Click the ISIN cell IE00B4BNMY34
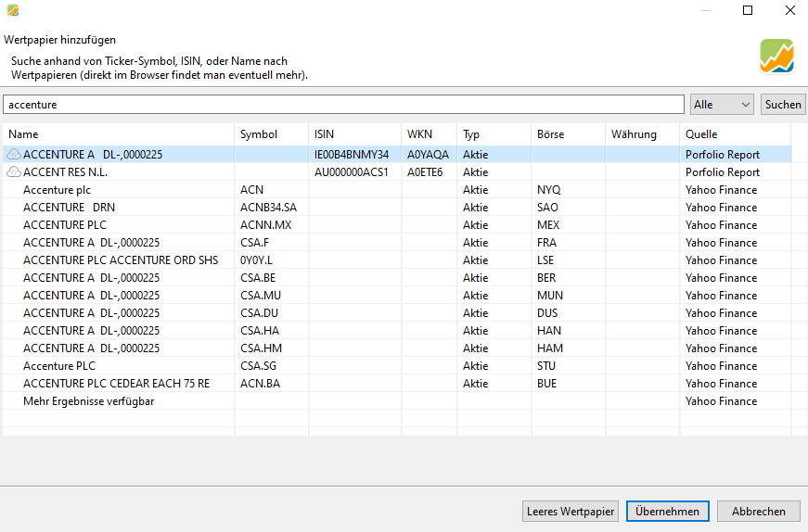 click(352, 155)
